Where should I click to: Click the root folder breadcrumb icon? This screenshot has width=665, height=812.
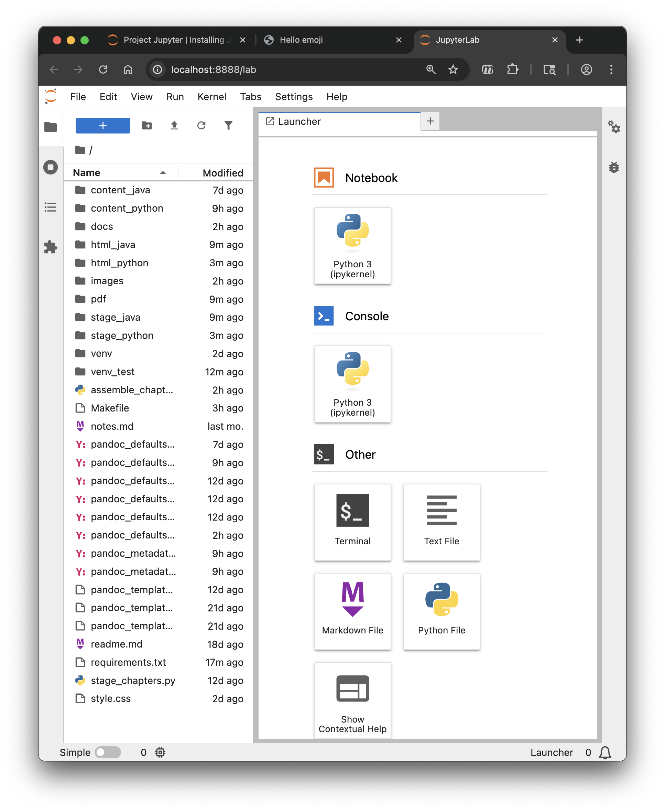80,150
